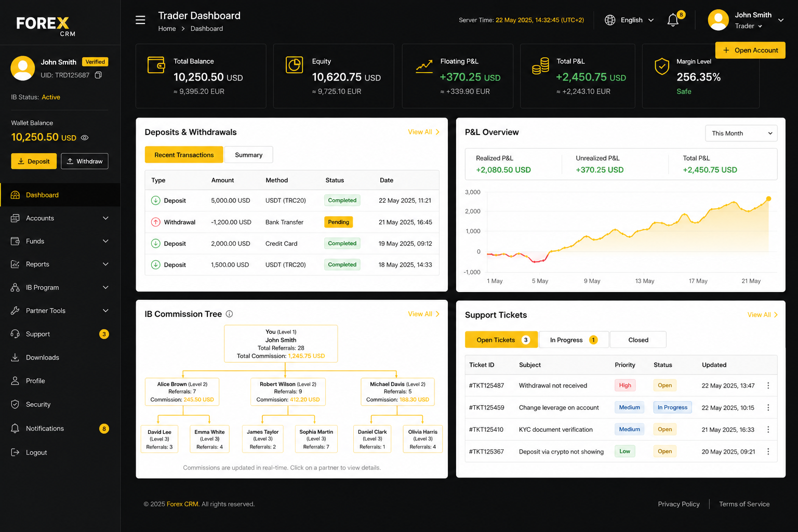Screen dimensions: 798x532
Task: Open the This Month period dropdown
Action: coord(741,134)
